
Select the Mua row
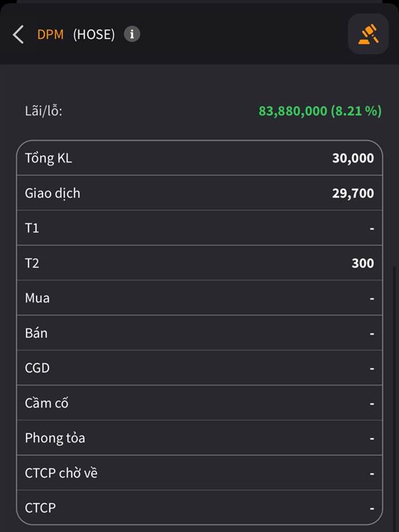(x=199, y=298)
